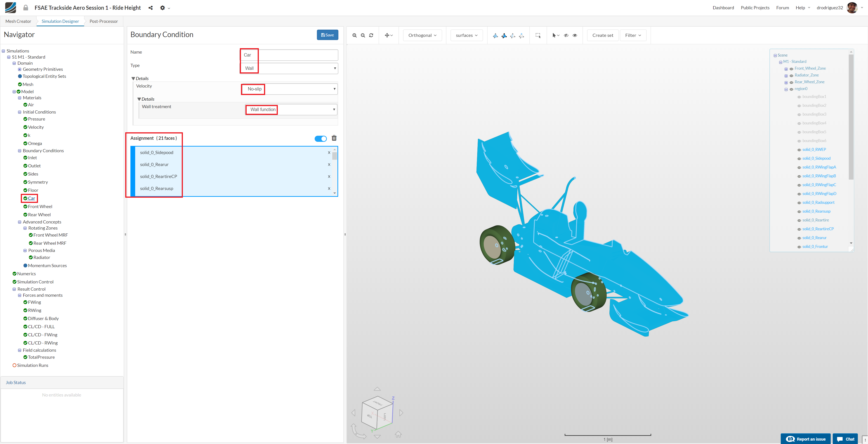Click the hide selection crossed-eye icon
This screenshot has width=868, height=444.
(566, 36)
